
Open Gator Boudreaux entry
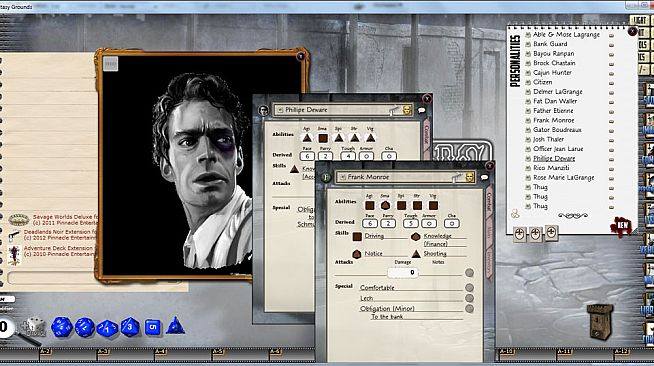pos(557,130)
